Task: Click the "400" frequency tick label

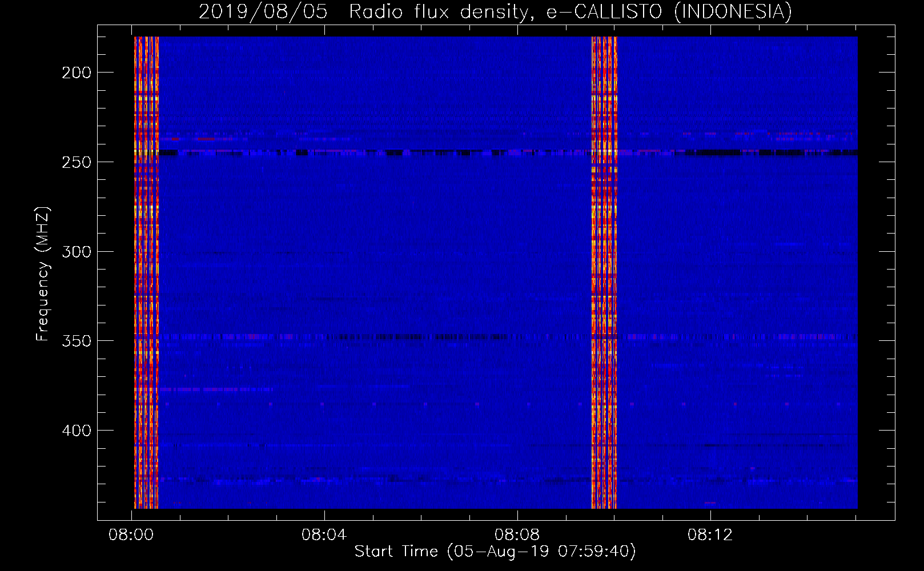Action: point(76,431)
